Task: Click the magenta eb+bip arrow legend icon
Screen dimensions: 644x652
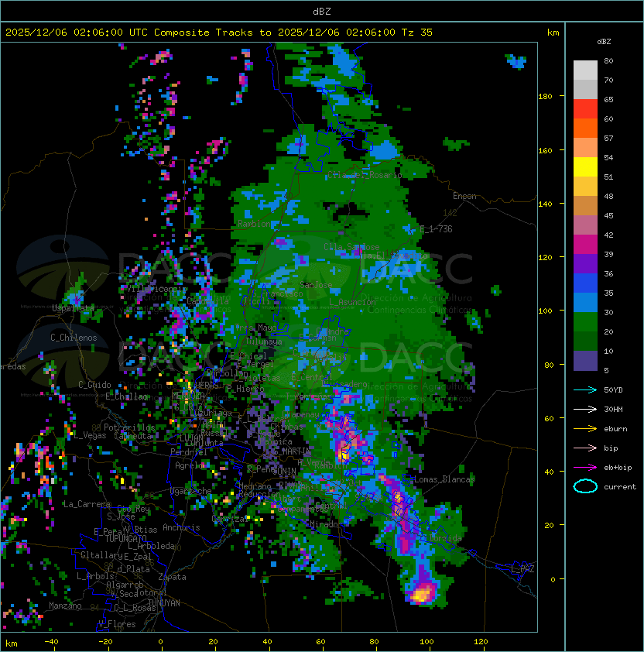Action: pos(585,468)
